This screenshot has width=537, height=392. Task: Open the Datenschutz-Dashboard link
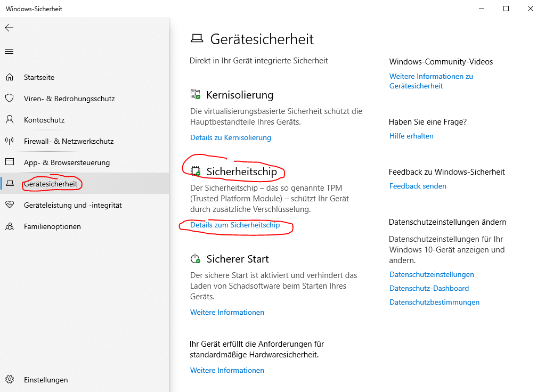(429, 288)
